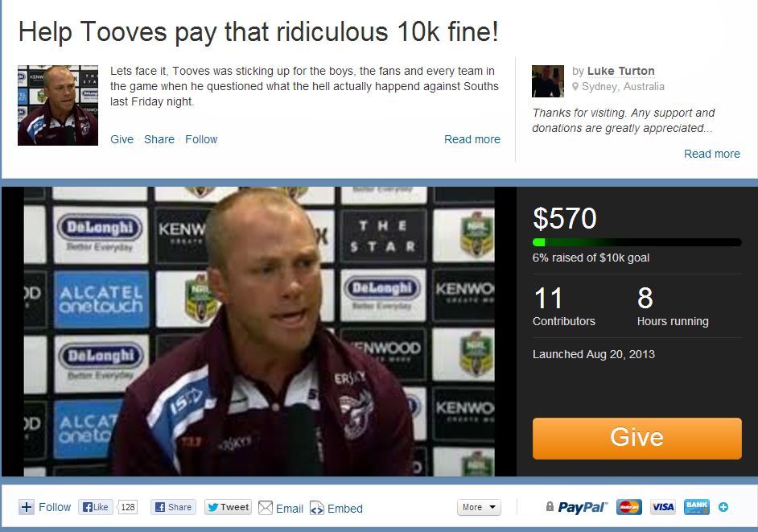Click the orange Give button
This screenshot has width=758, height=532.
[636, 438]
